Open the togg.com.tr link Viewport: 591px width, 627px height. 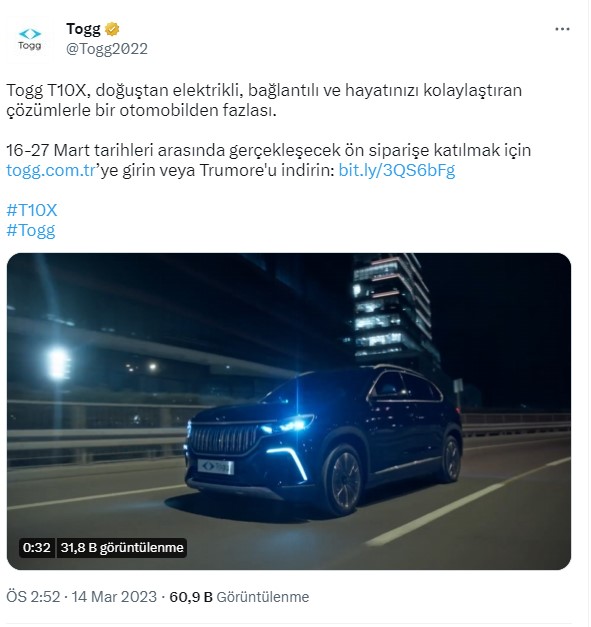[50, 170]
